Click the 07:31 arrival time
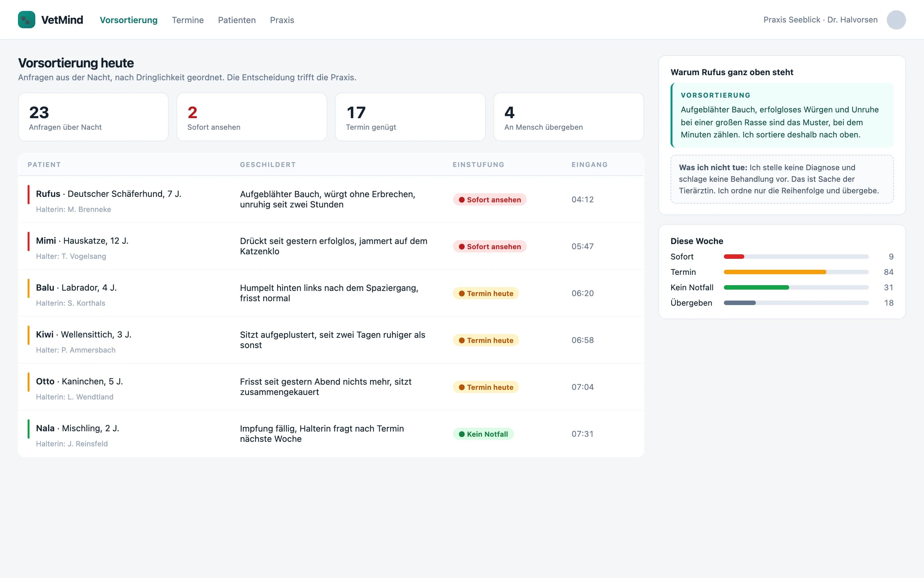Screen dimensions: 924x578 point(583,434)
